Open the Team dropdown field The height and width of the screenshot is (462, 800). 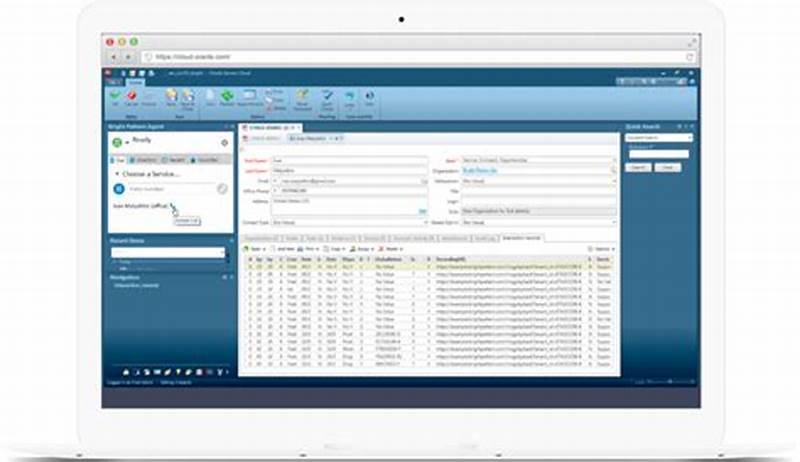tap(613, 160)
